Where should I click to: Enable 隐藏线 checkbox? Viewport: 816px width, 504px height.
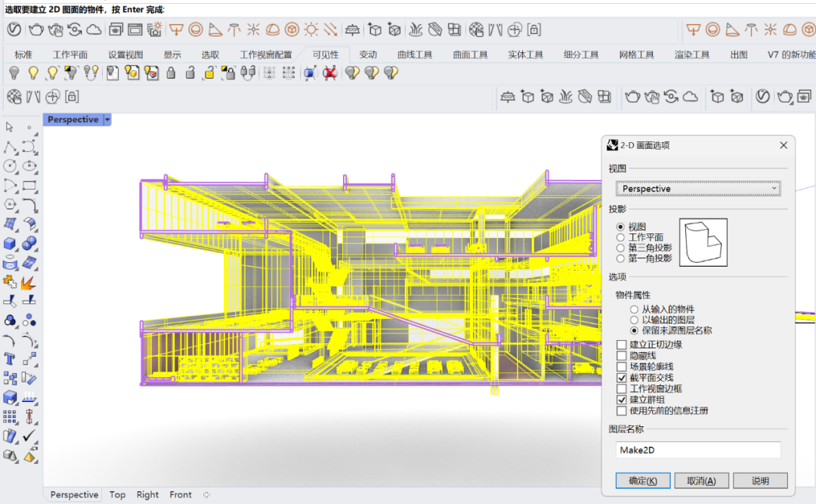coord(621,356)
